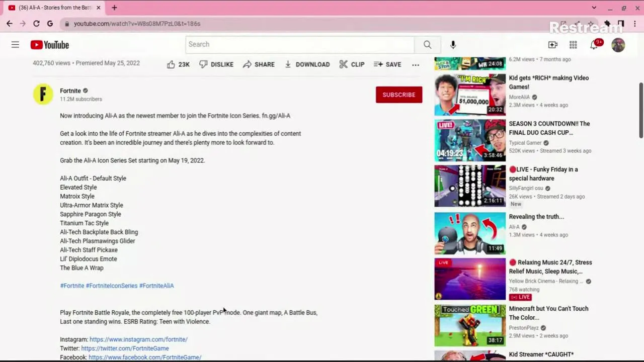Open browser three-dot menu
This screenshot has width=644, height=362.
(x=634, y=24)
